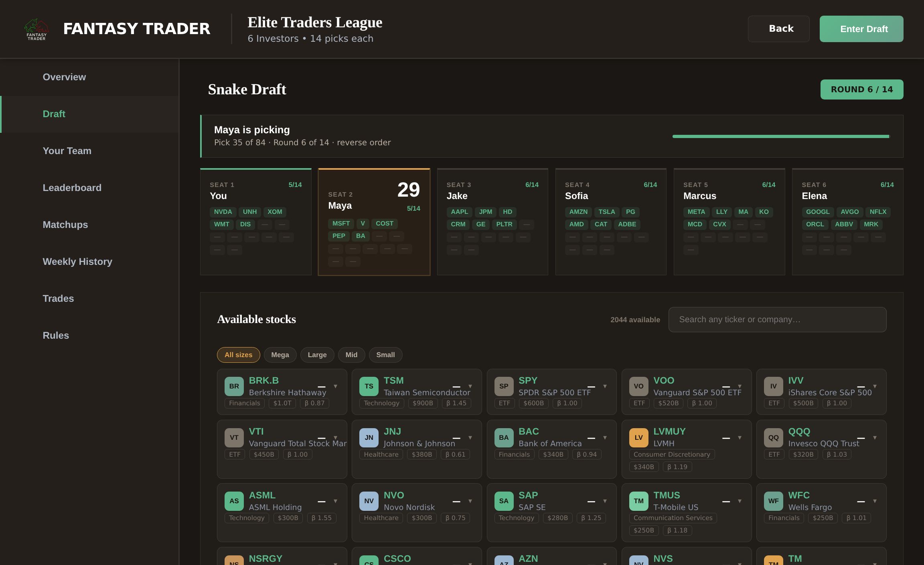
Task: Click the NVDA pick in Seat 1
Action: 223,212
